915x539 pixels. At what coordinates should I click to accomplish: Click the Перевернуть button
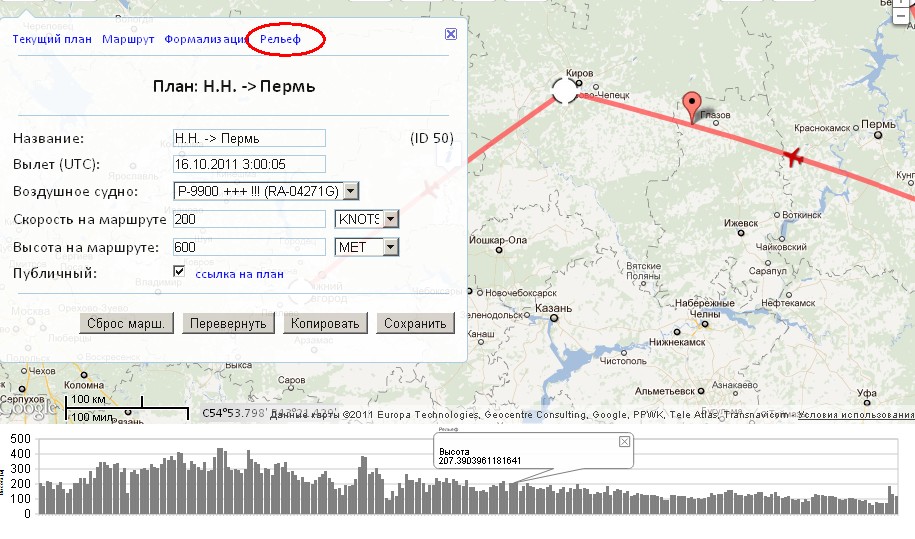(228, 323)
